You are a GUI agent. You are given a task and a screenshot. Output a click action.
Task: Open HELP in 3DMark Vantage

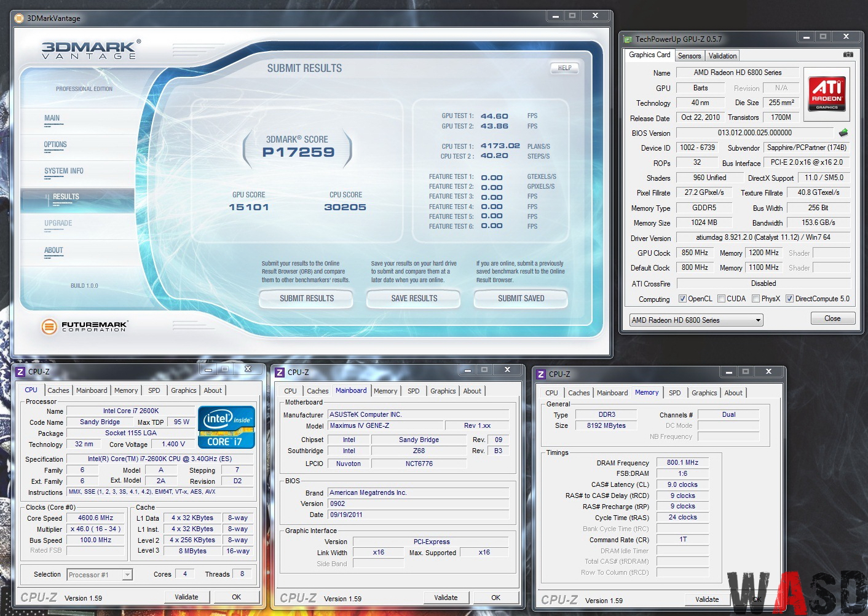click(x=565, y=68)
